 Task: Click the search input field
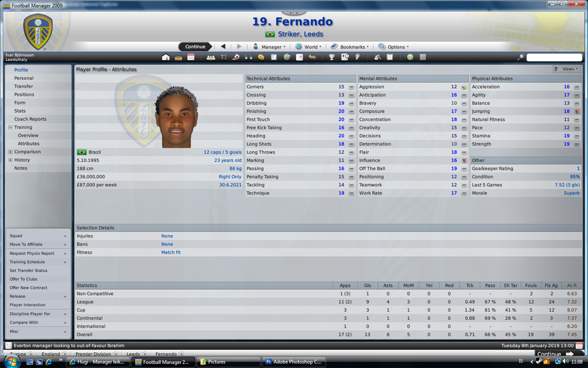[x=554, y=57]
